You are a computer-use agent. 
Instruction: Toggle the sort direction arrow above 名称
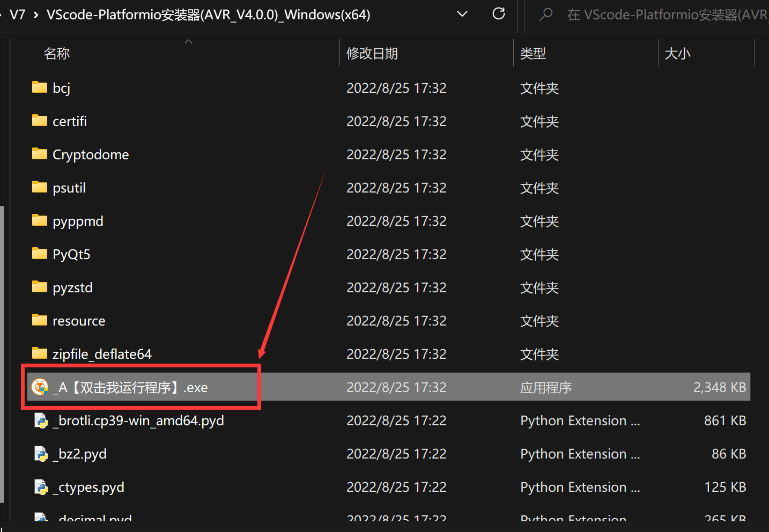click(x=188, y=40)
